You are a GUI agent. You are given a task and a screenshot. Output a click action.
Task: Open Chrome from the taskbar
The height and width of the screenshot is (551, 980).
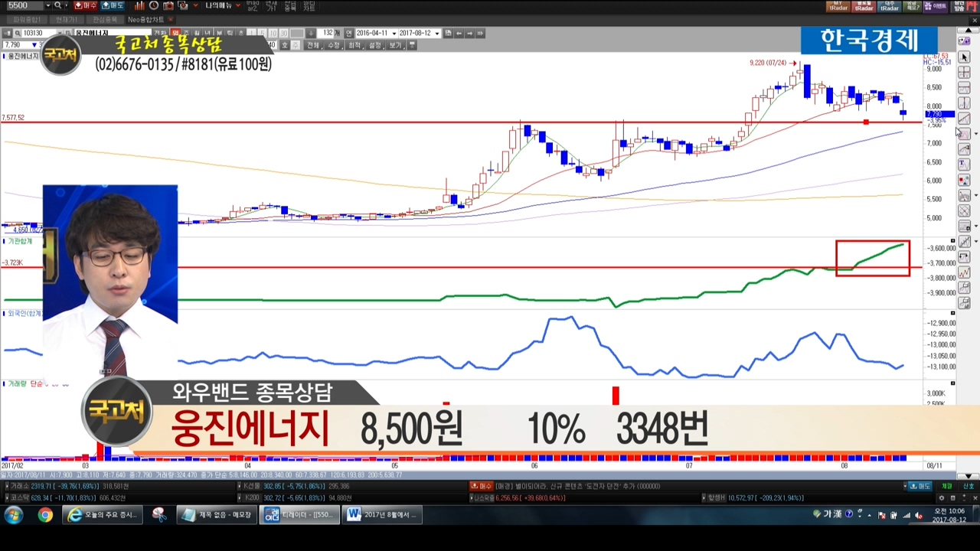(45, 515)
